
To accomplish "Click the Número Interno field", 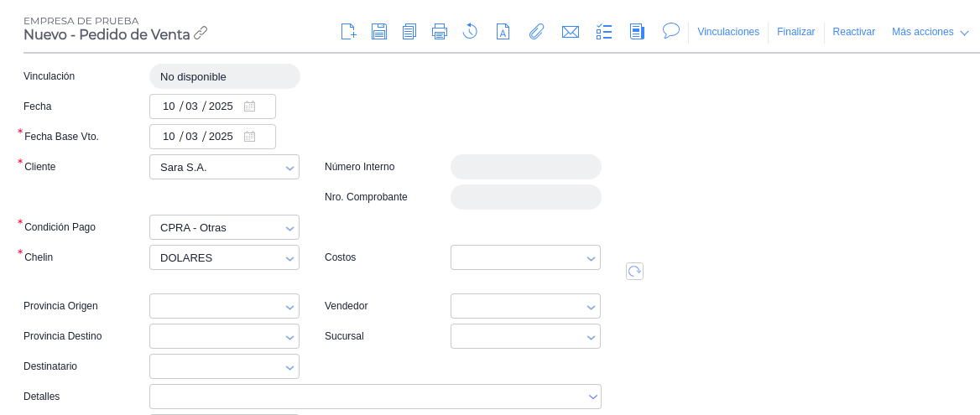I will 525,167.
